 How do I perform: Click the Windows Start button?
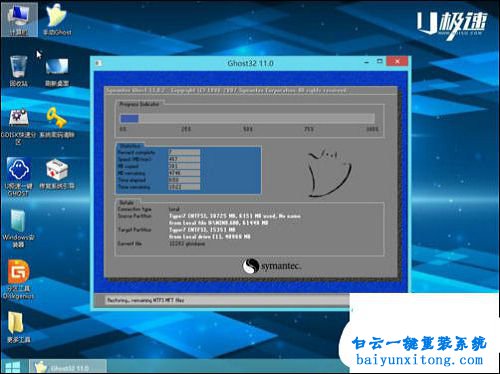[x=13, y=367]
